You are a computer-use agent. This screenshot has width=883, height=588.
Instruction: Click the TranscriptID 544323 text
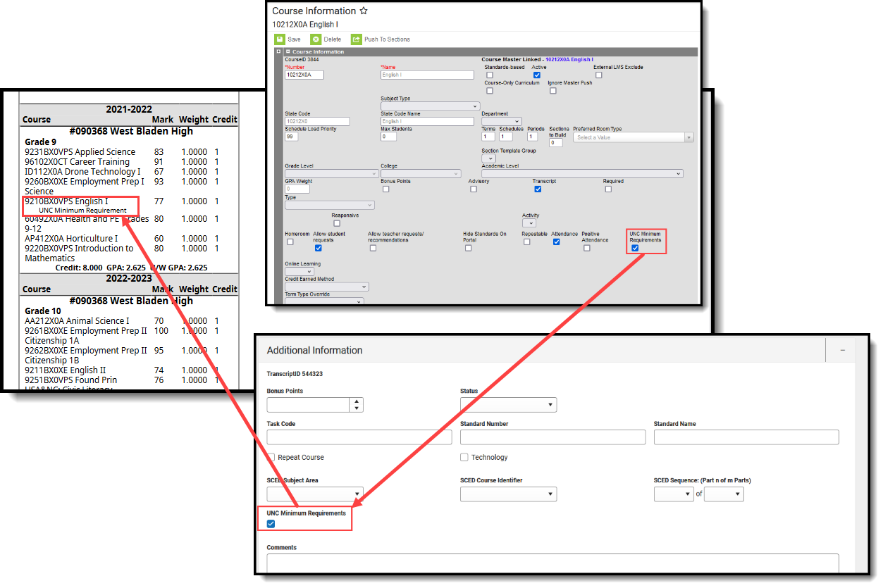point(295,374)
